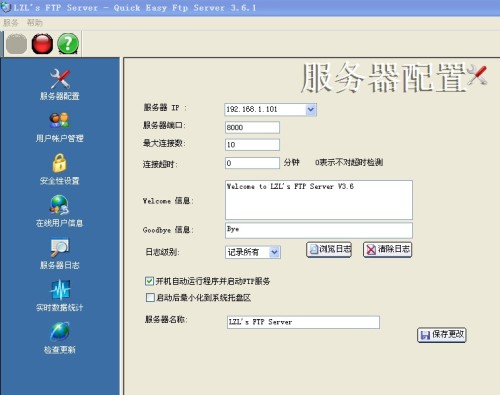Click the 保存更改 button

point(442,335)
